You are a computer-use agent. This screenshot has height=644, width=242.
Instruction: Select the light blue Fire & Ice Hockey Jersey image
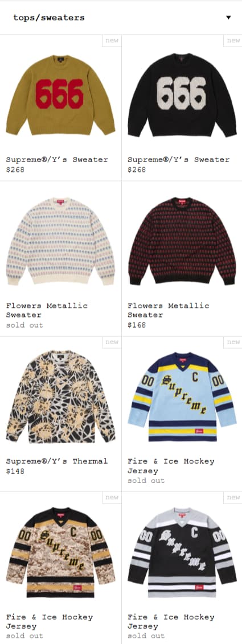(x=182, y=397)
